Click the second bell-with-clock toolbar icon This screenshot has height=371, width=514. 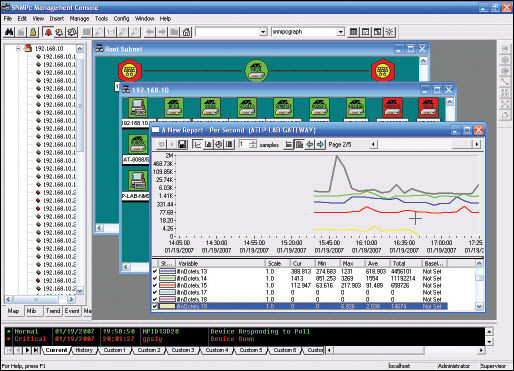pyautogui.click(x=60, y=32)
